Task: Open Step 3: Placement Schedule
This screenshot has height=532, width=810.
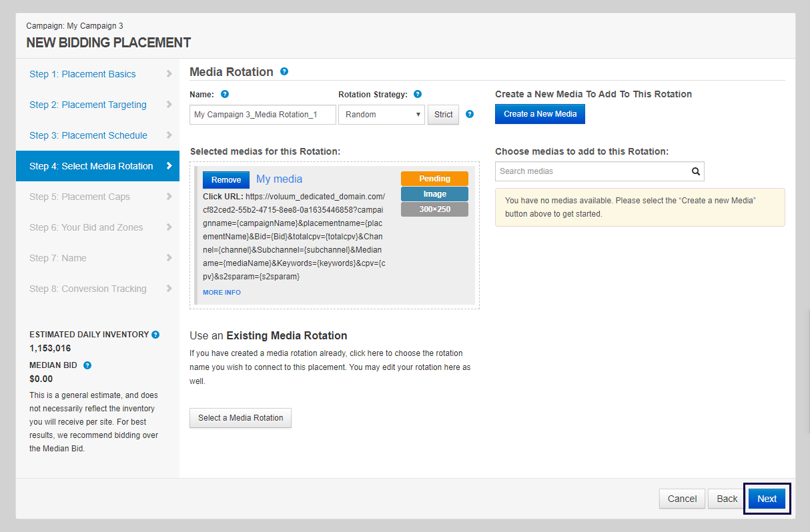Action: (88, 135)
